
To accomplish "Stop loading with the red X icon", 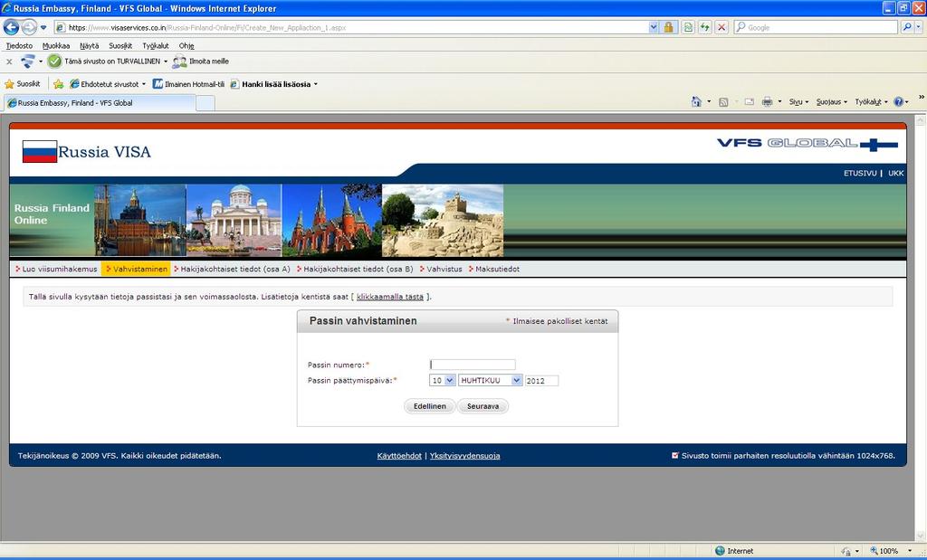I will tap(722, 28).
